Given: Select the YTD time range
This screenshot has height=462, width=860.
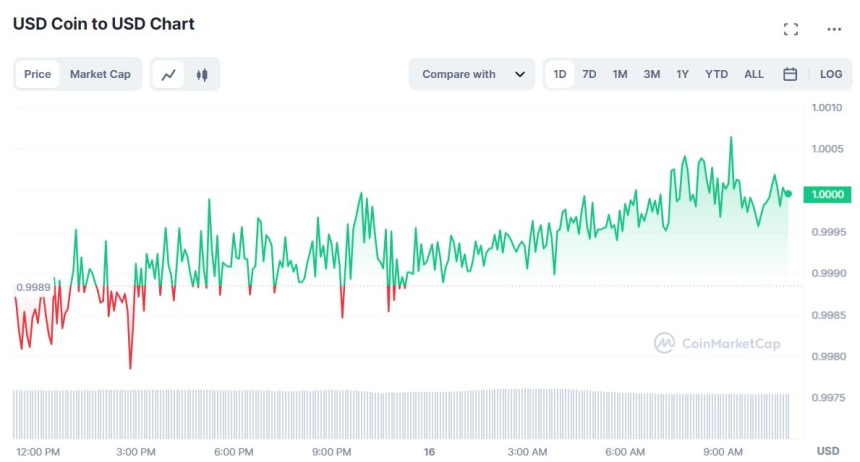Looking at the screenshot, I should (x=716, y=74).
